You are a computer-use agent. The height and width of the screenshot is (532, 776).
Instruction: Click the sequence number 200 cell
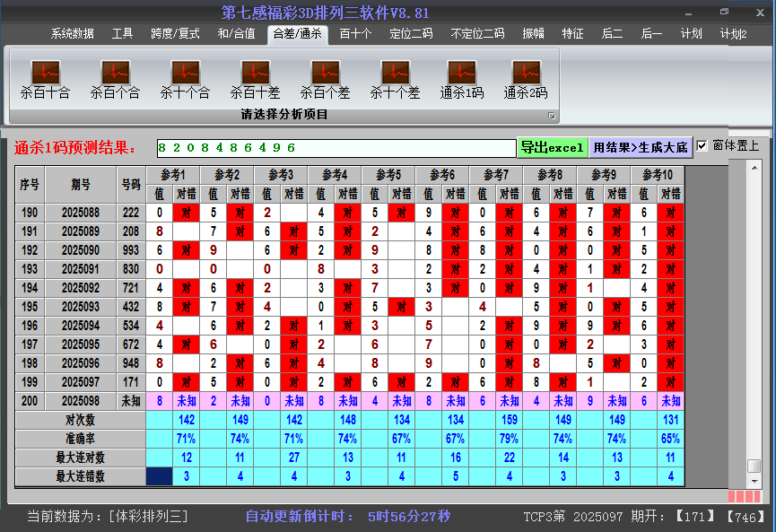point(30,401)
